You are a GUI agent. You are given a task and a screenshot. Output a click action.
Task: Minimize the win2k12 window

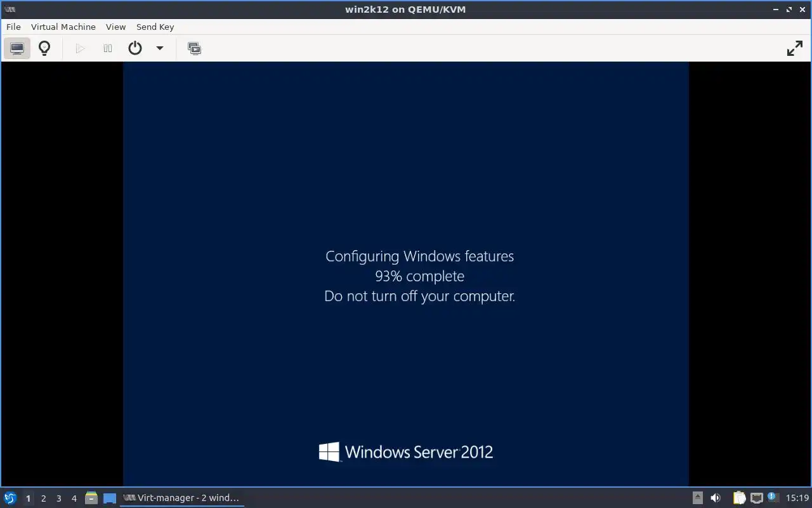click(776, 10)
